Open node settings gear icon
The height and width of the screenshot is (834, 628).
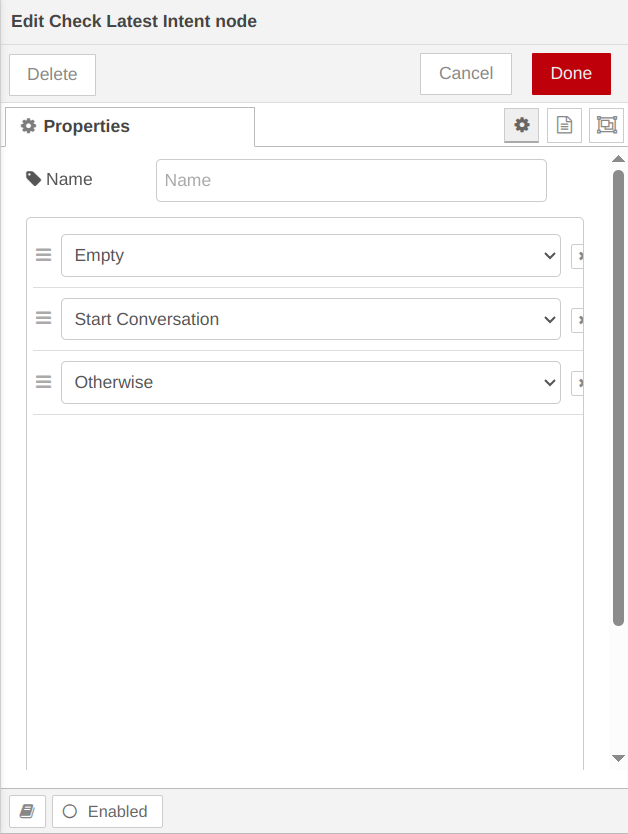(521, 125)
